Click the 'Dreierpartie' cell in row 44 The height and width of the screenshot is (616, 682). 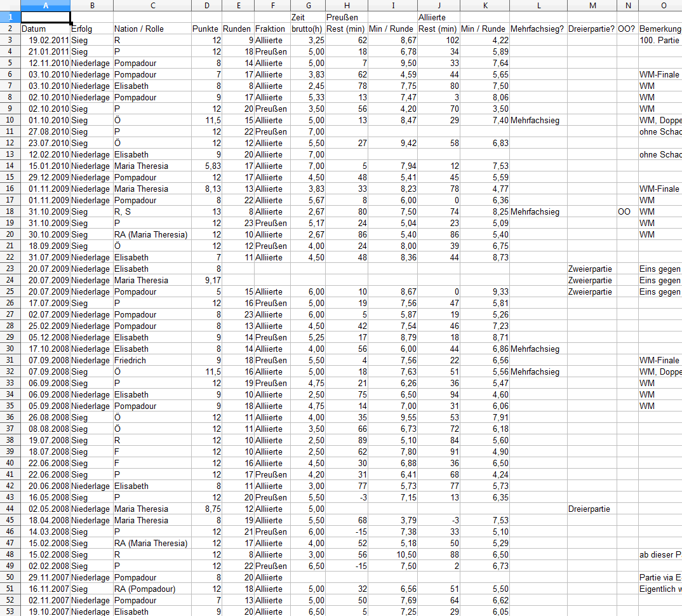click(592, 509)
